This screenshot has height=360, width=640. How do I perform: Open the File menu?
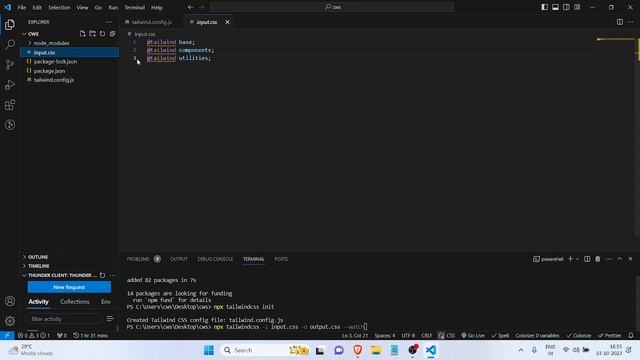22,7
